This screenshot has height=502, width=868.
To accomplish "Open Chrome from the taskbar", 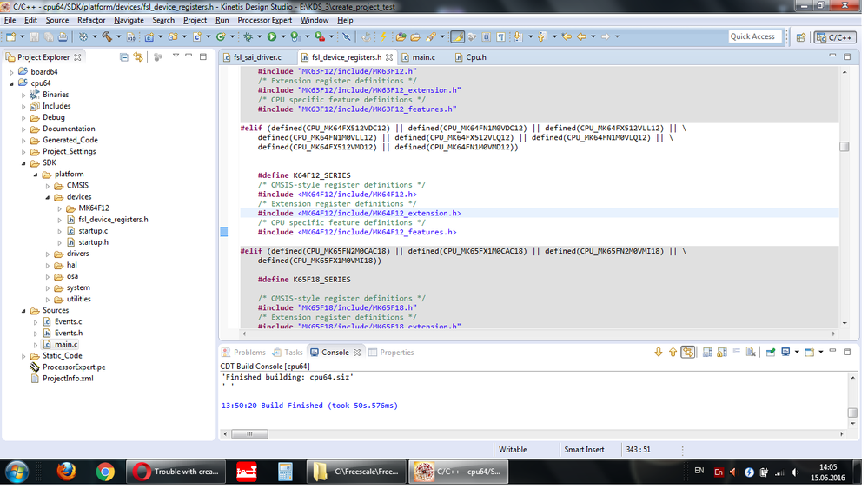I will pos(105,472).
